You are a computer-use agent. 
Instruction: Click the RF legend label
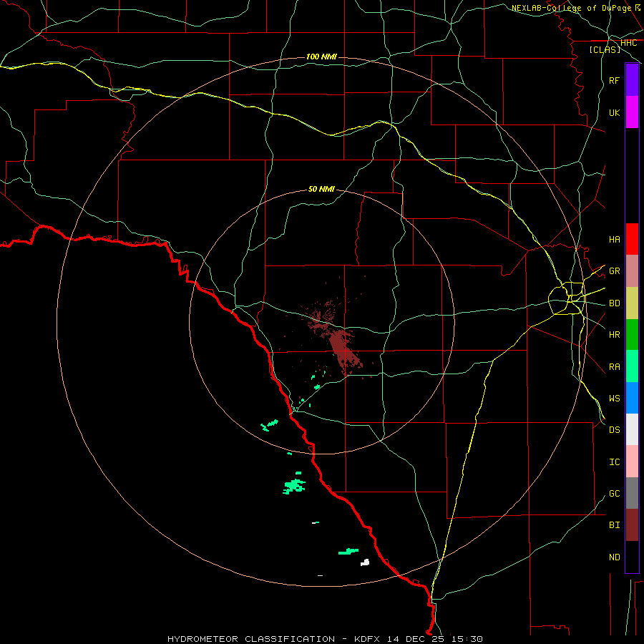coord(614,80)
